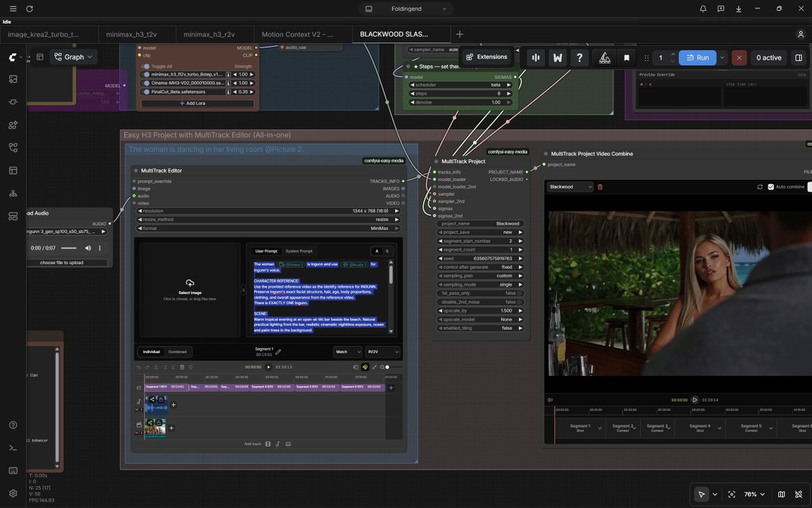Click the audio bars icon in toolbar
This screenshot has height=508, width=812.
[536, 58]
